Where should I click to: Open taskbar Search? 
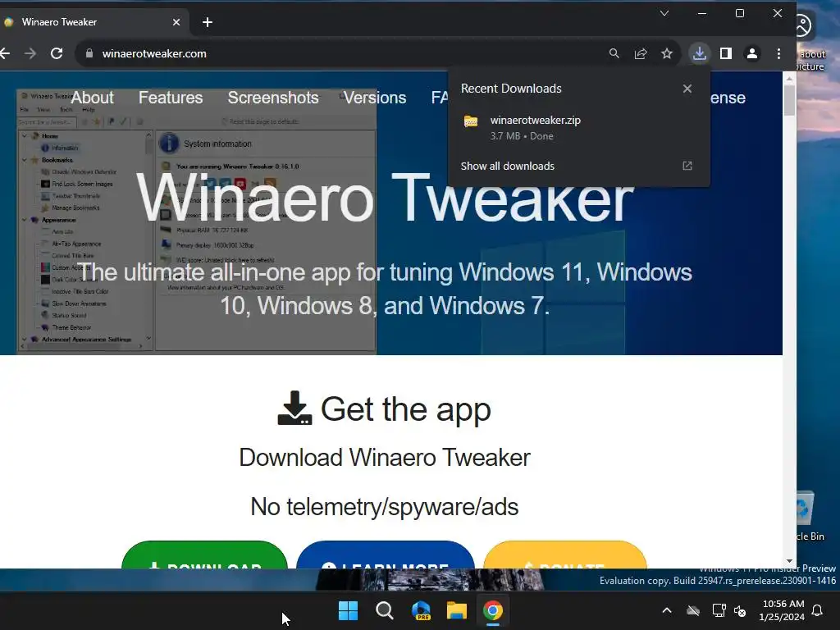pyautogui.click(x=384, y=610)
